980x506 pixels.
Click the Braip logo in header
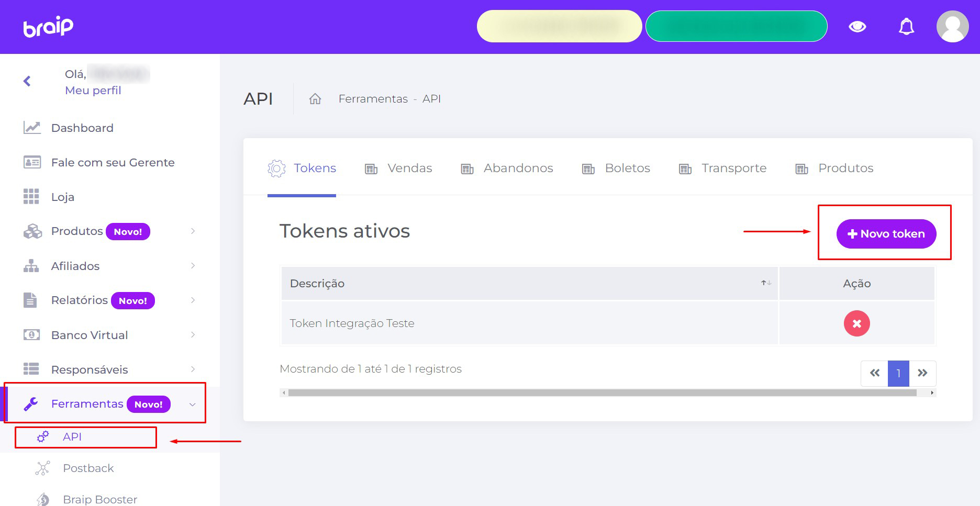(48, 27)
